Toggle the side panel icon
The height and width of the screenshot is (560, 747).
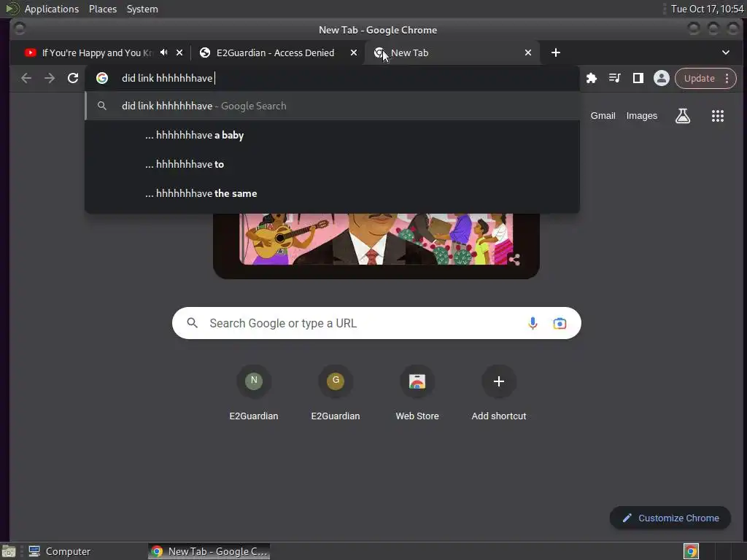coord(638,78)
